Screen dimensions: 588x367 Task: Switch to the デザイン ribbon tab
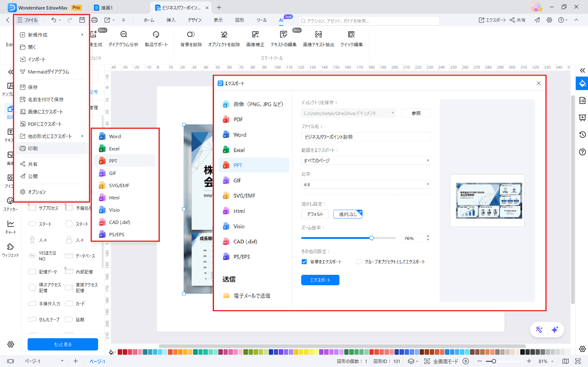pyautogui.click(x=194, y=20)
